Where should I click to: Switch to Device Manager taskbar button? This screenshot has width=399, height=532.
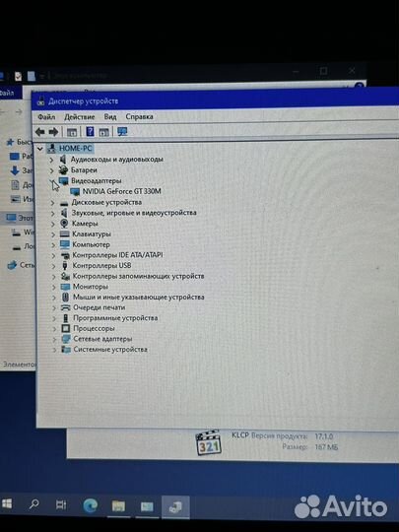175,507
